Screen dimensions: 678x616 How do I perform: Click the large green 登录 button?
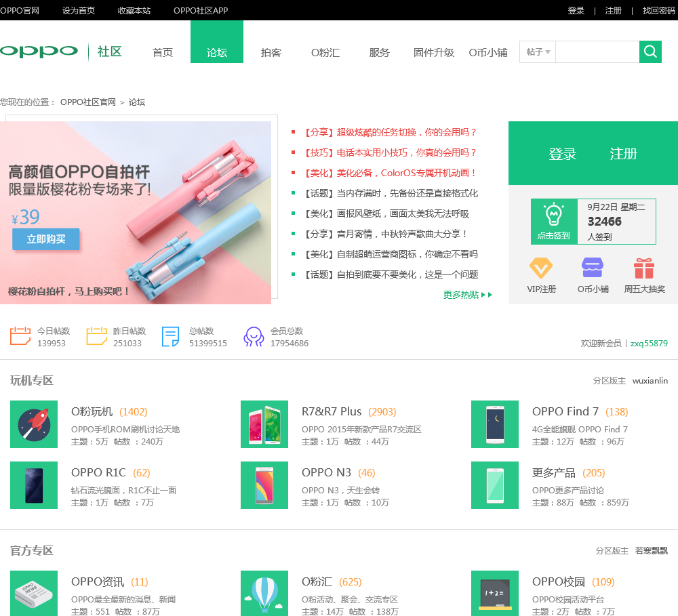click(x=563, y=154)
